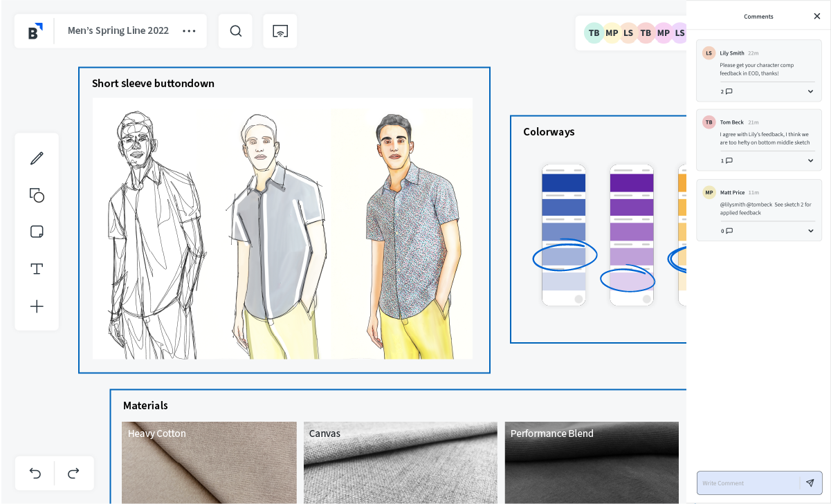The width and height of the screenshot is (831, 504).
Task: Select the Text tool
Action: (x=37, y=269)
